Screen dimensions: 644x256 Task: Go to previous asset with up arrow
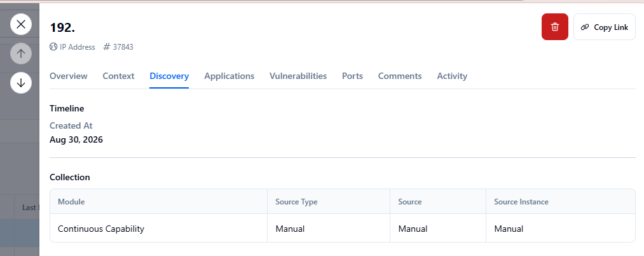[21, 53]
